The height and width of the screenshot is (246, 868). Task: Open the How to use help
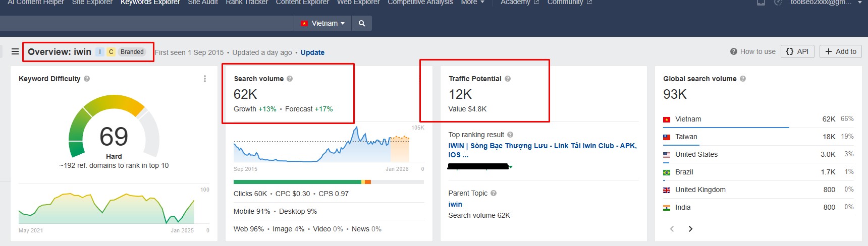pos(753,51)
